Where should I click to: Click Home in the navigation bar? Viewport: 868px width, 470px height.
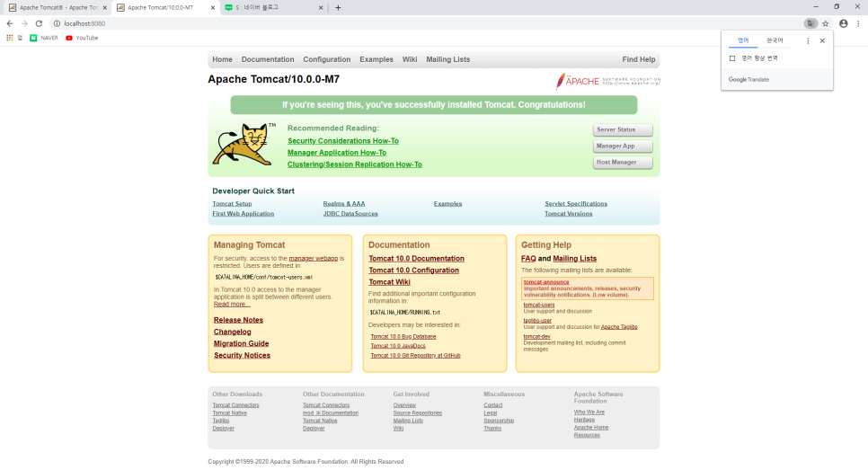click(x=222, y=59)
